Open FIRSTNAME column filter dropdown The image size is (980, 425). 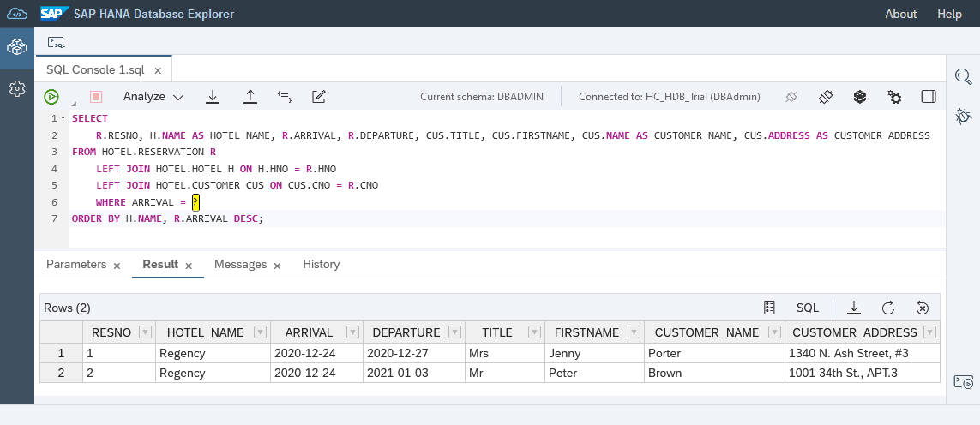[x=634, y=332]
